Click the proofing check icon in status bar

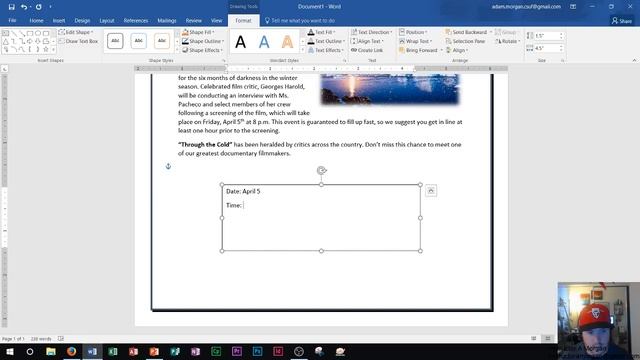61,339
